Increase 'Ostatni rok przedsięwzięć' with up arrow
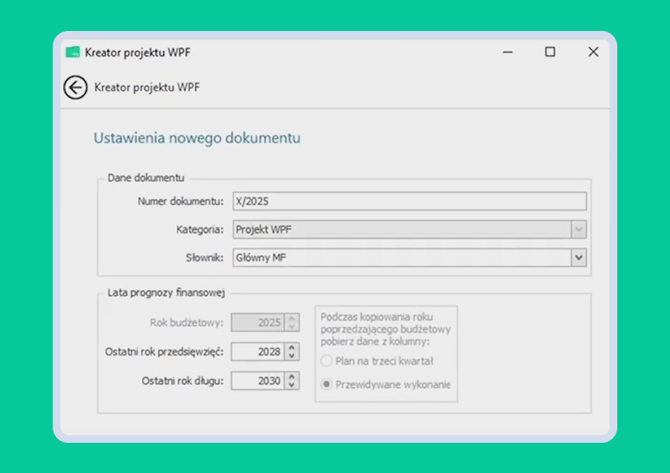The width and height of the screenshot is (670, 473). coord(291,347)
